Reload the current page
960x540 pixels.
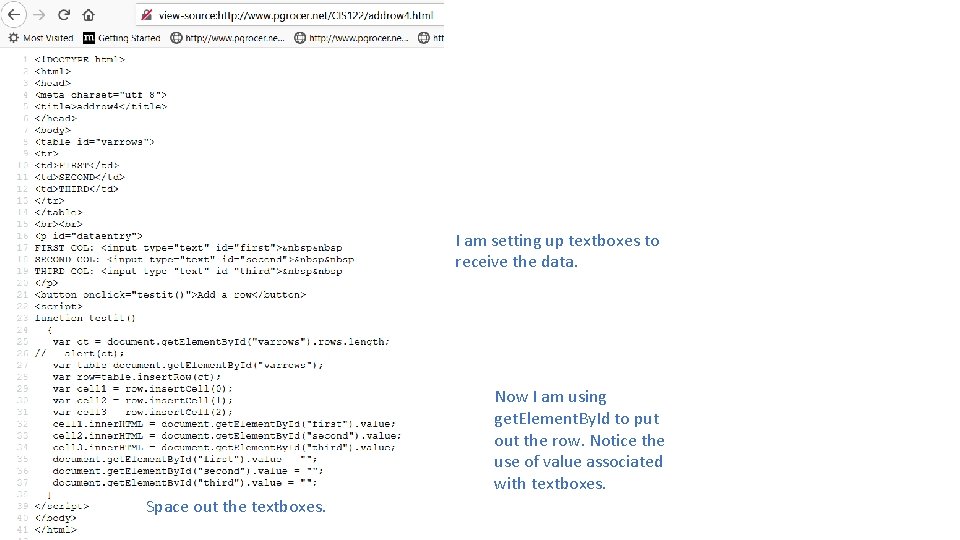click(64, 15)
